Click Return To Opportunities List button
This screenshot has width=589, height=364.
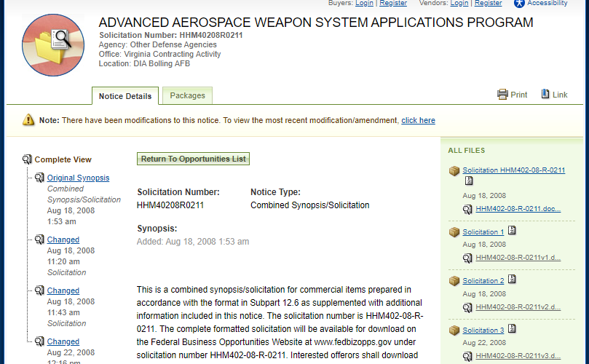(193, 159)
